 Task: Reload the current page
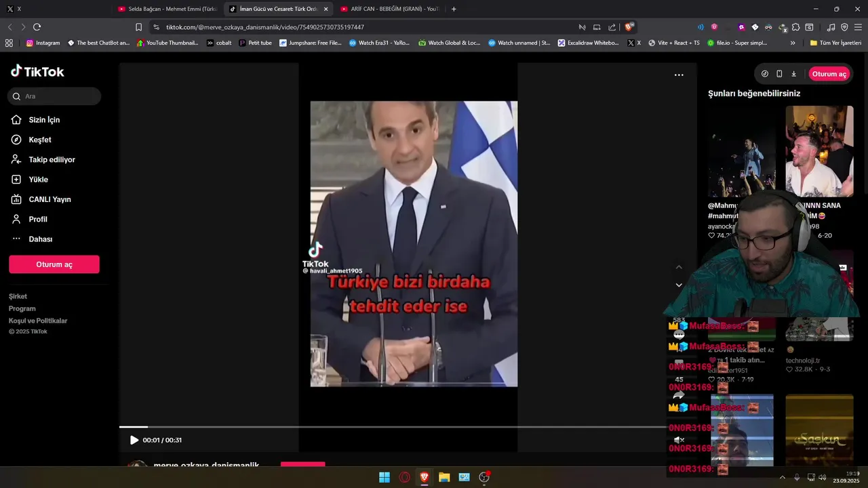[37, 27]
